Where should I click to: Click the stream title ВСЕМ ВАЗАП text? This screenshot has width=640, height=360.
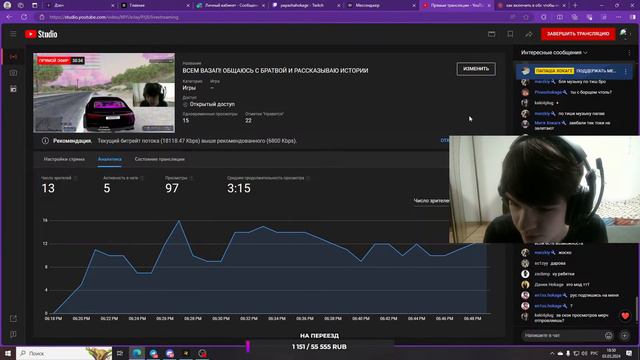275,71
